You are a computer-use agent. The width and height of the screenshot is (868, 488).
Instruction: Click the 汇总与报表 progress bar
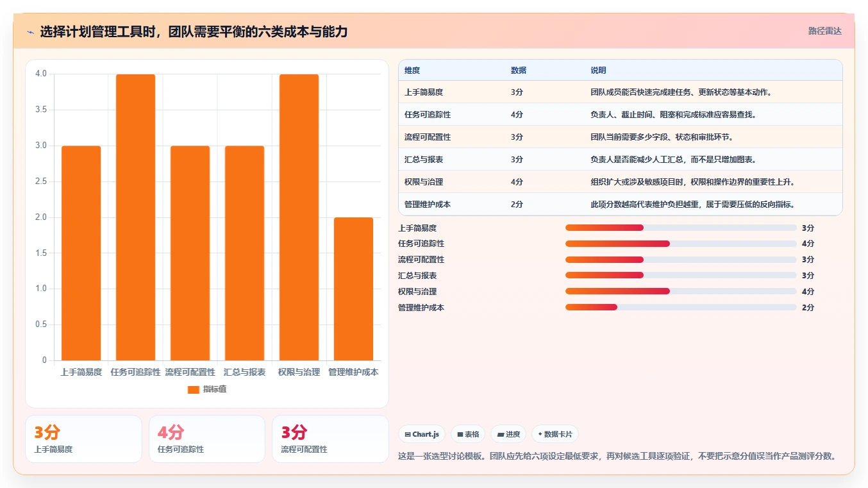(x=681, y=275)
